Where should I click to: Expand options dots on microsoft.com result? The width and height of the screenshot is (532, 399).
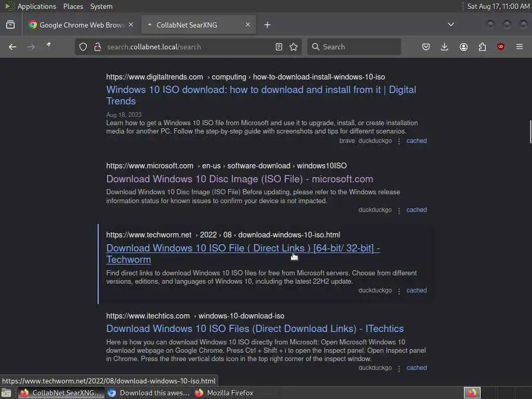(399, 211)
